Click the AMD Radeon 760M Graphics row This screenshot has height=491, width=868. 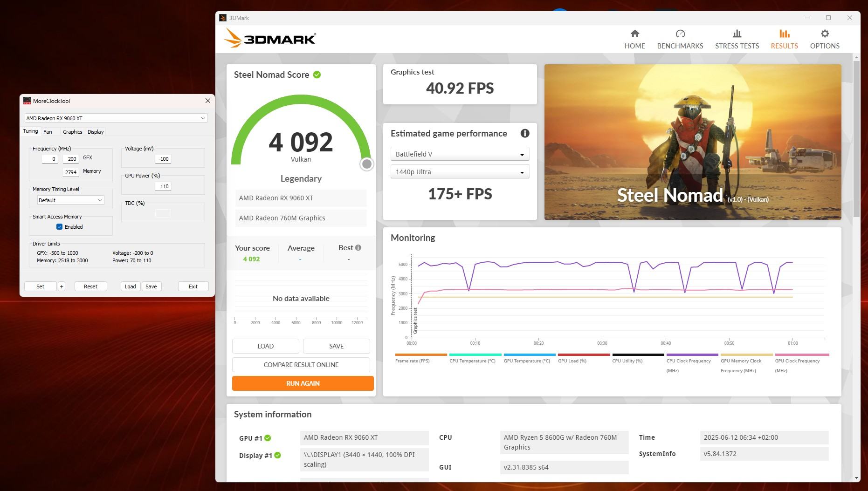[x=301, y=218]
